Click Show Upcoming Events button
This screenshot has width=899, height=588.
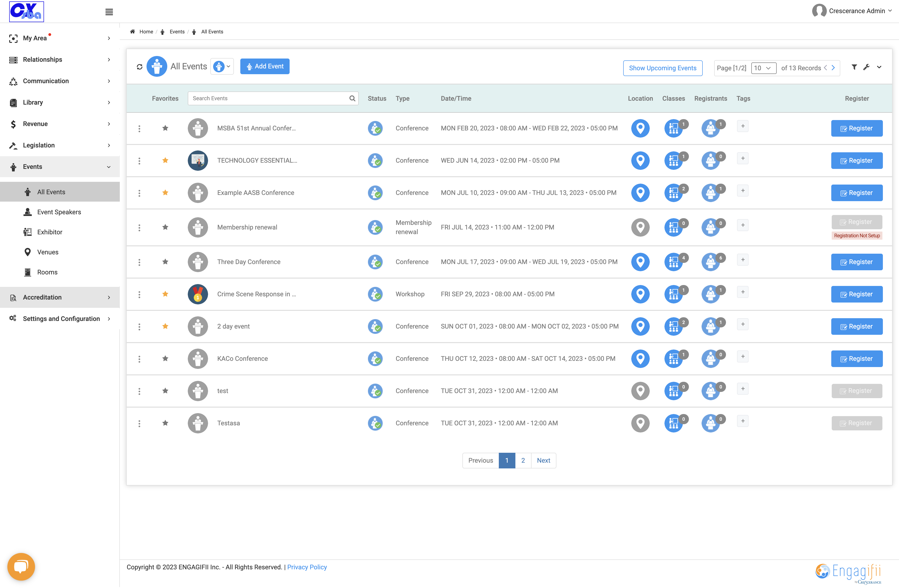(663, 68)
